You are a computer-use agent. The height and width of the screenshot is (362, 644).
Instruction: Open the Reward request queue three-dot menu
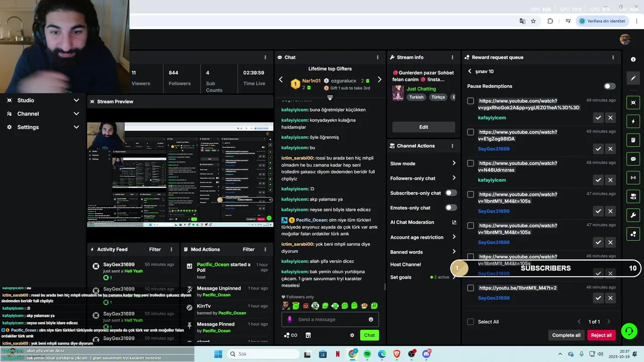(x=613, y=57)
